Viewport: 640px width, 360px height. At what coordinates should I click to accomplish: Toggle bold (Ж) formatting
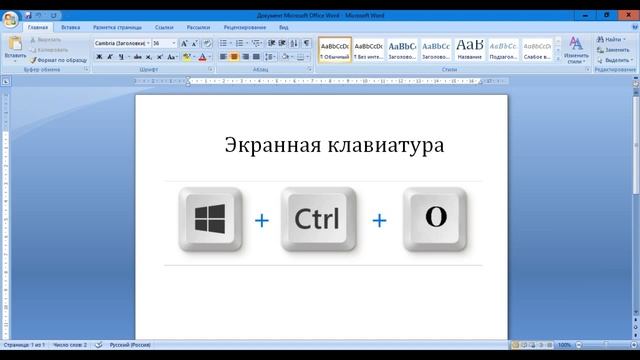coord(99,57)
